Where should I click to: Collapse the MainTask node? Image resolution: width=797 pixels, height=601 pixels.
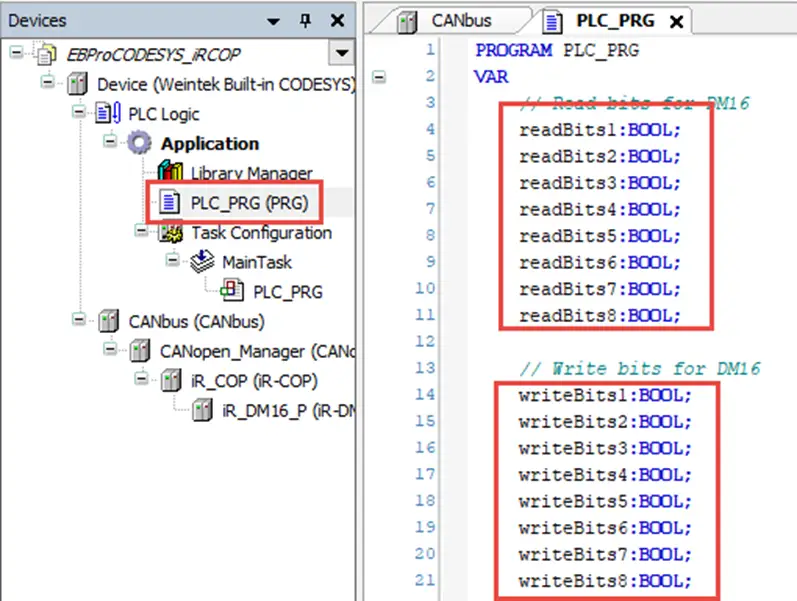(x=172, y=260)
